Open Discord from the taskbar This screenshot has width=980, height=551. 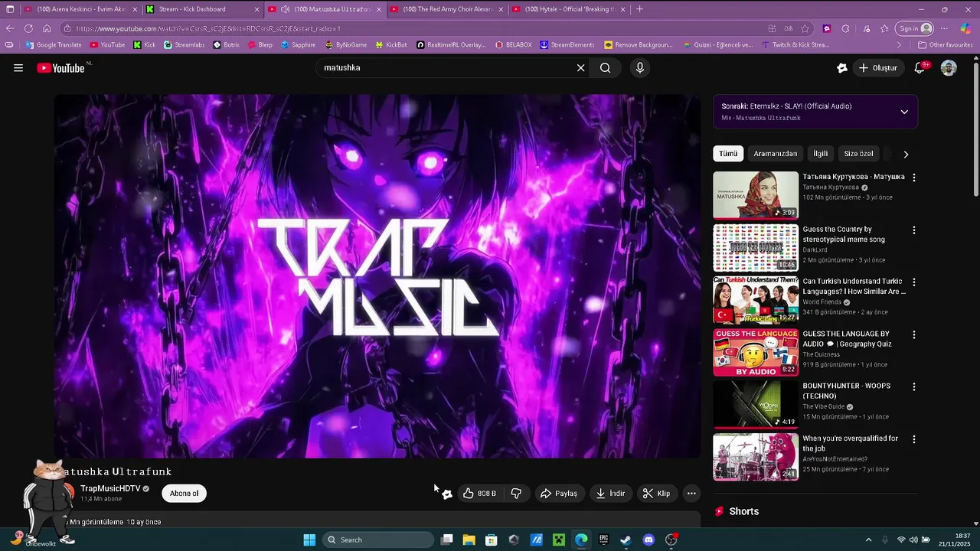pos(648,540)
